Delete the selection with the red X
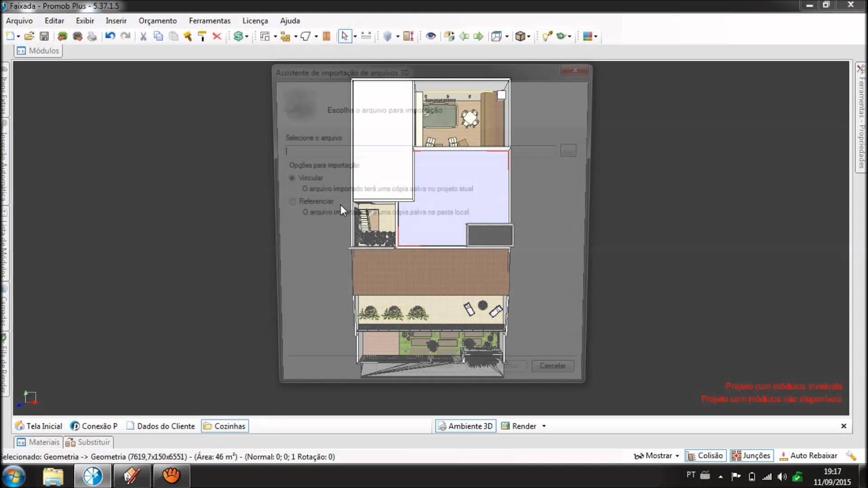868x488 pixels. [x=217, y=37]
